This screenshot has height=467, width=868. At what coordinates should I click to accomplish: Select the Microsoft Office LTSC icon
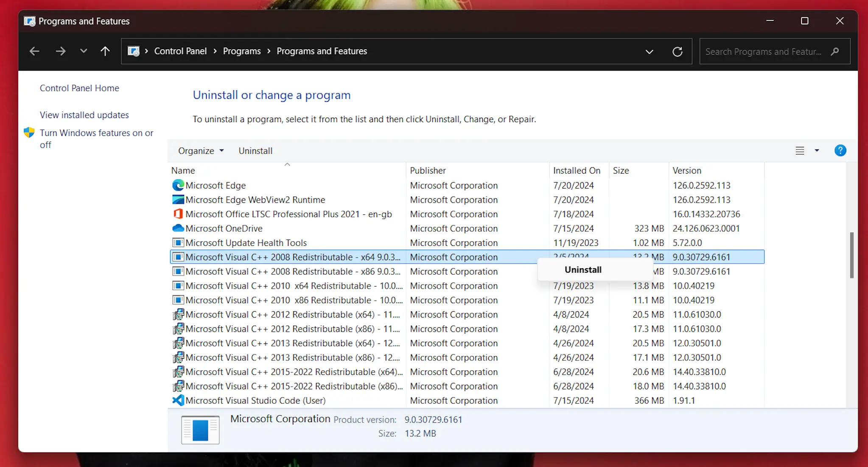click(178, 214)
